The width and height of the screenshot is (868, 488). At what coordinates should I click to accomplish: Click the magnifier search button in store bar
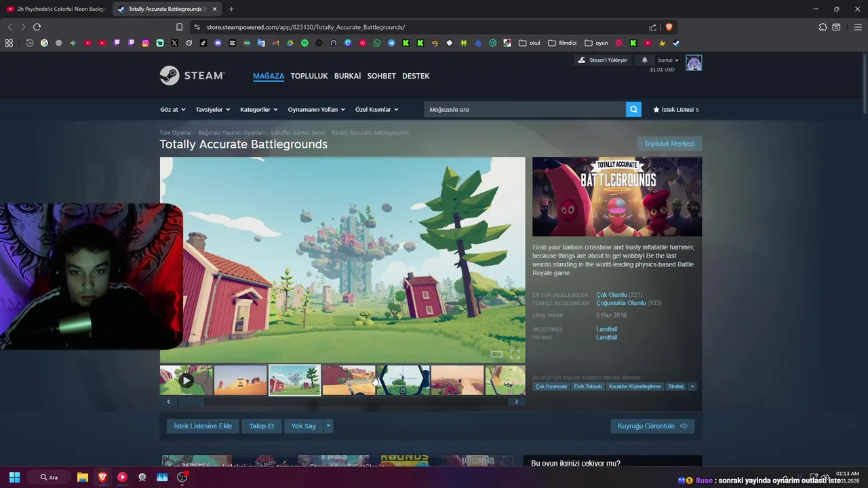tap(633, 109)
